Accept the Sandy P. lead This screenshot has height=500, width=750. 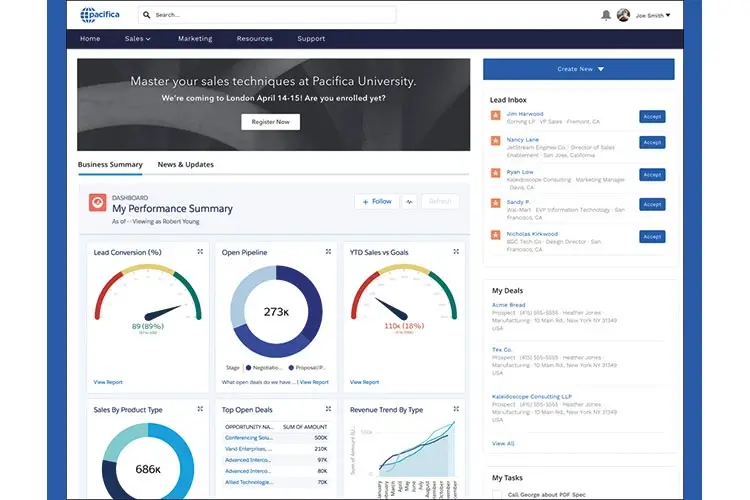(x=652, y=205)
